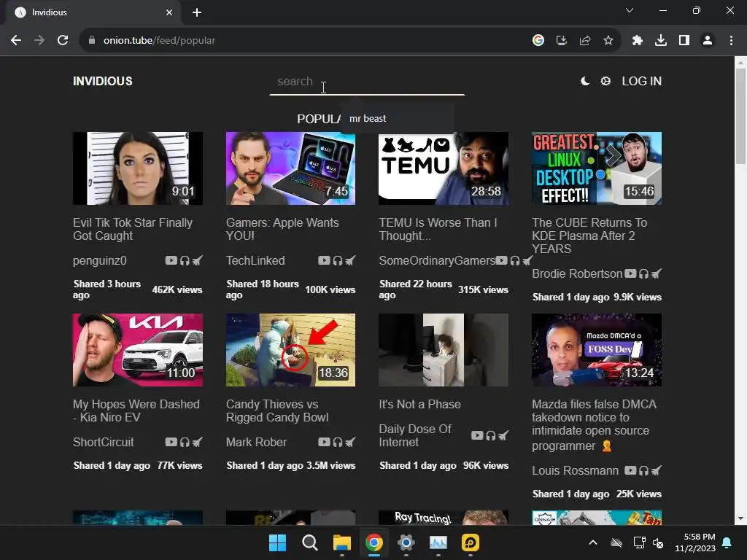Open Windows Start menu
The image size is (747, 560).
click(x=277, y=542)
